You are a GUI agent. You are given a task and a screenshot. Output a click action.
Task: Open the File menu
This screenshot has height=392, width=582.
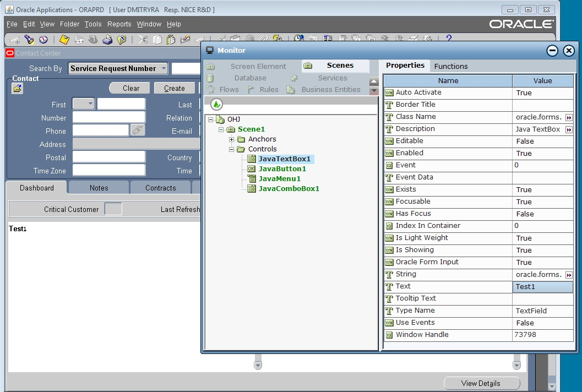[x=12, y=24]
